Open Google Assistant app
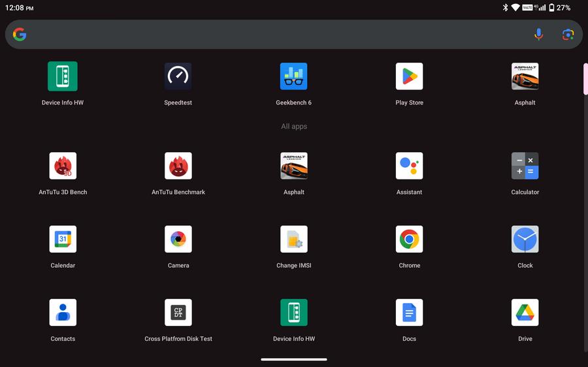The width and height of the screenshot is (588, 367). [409, 166]
